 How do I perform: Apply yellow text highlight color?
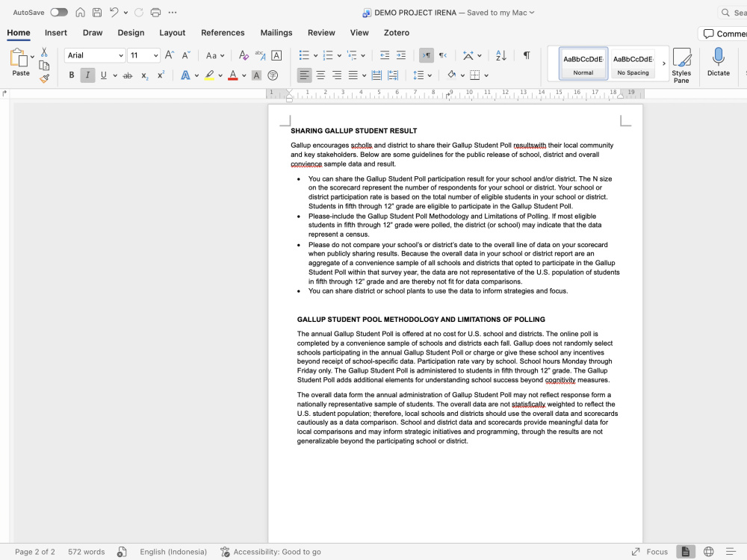click(x=209, y=75)
